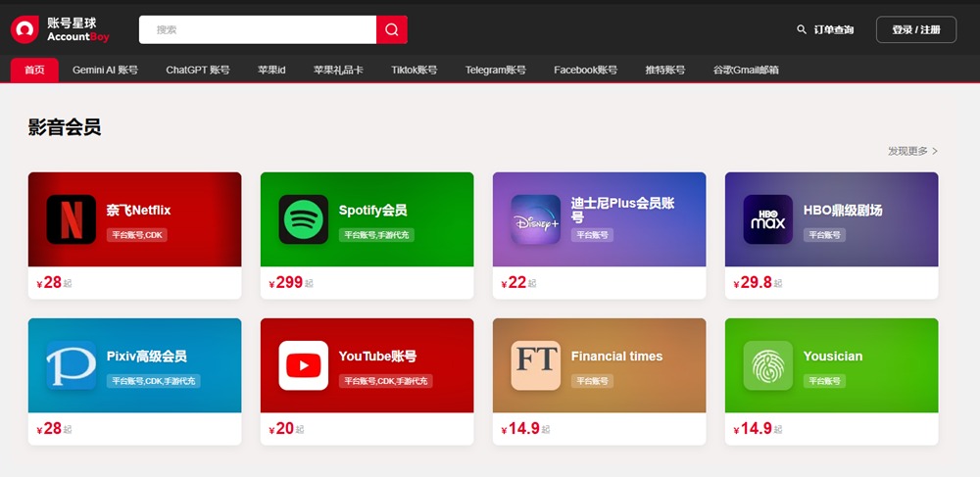Open the Financial Times FT icon
The height and width of the screenshot is (477, 980).
pyautogui.click(x=536, y=365)
